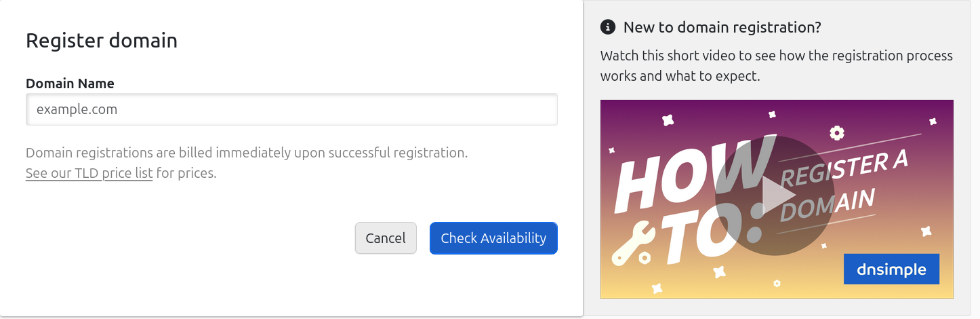Play the How To register video
This screenshot has height=319, width=980.
click(x=775, y=196)
